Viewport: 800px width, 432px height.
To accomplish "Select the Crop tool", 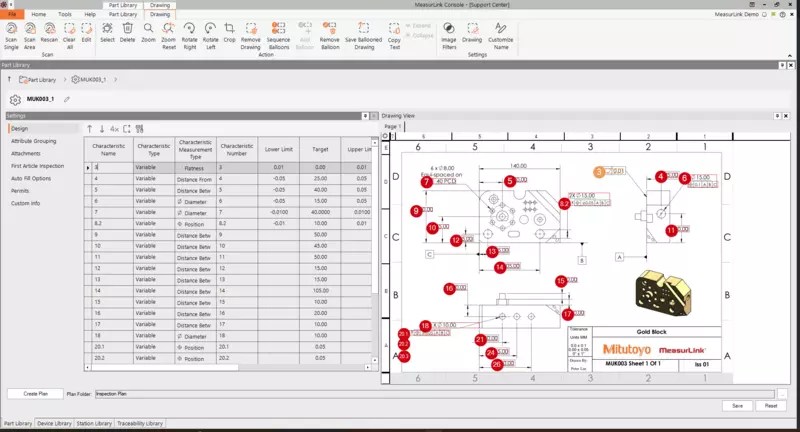I will point(230,32).
